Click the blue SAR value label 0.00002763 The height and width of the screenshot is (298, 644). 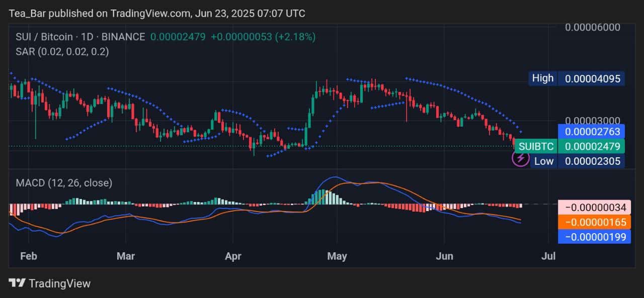(x=591, y=132)
